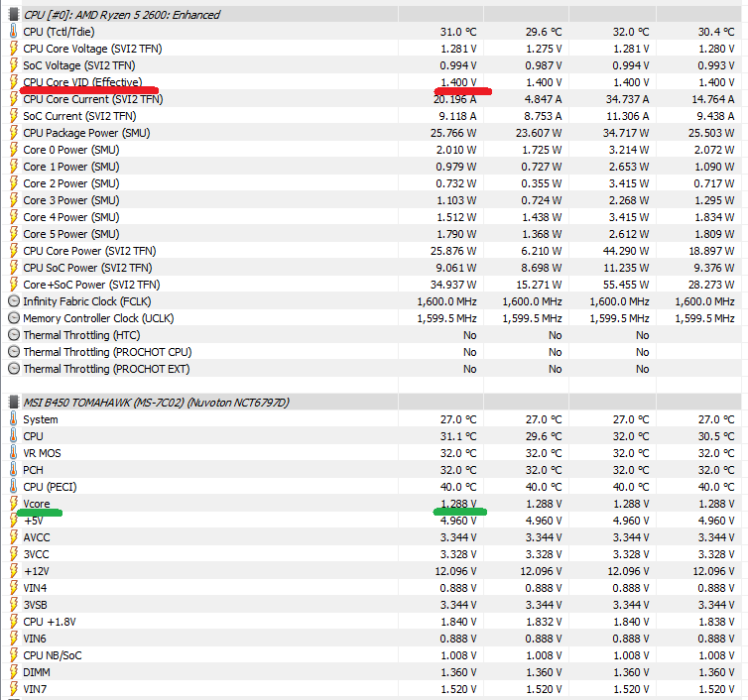Select Thermal Throttling (PROCHOT CPU) label

pos(107,352)
